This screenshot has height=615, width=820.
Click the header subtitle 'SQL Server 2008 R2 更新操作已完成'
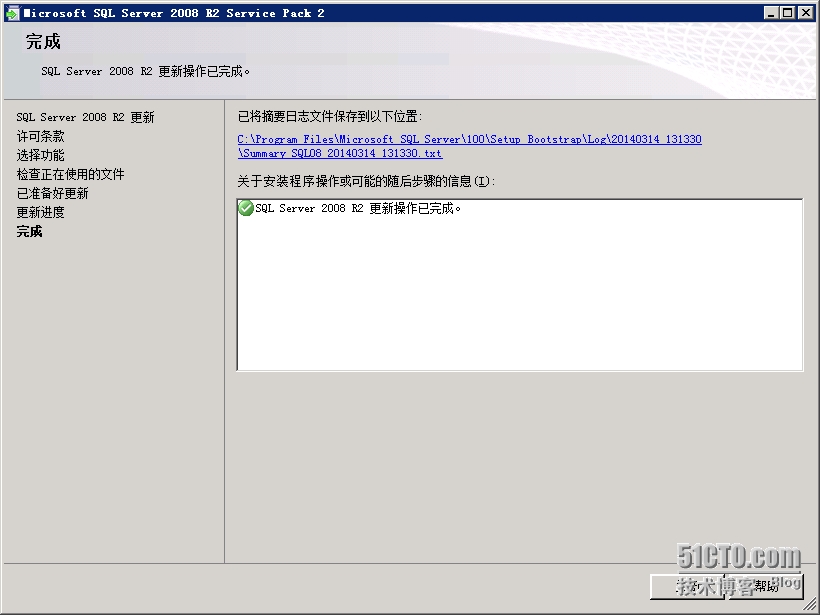click(x=145, y=71)
